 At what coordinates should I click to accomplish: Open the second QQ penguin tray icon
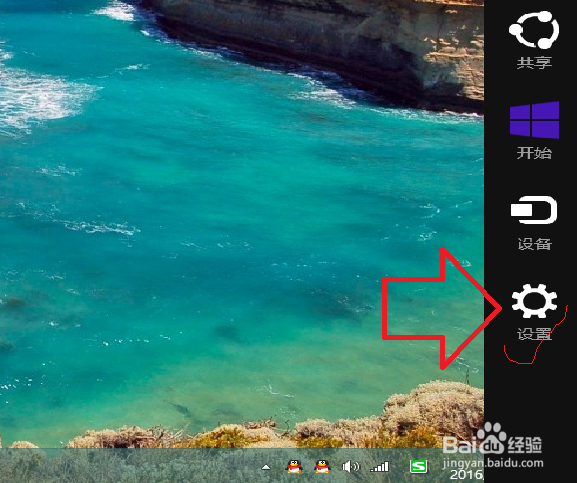(x=322, y=467)
